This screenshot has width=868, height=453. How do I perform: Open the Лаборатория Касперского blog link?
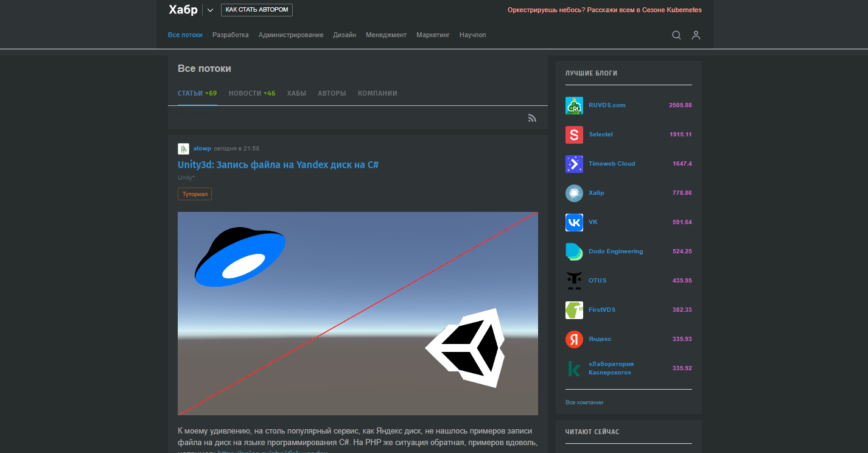click(610, 368)
